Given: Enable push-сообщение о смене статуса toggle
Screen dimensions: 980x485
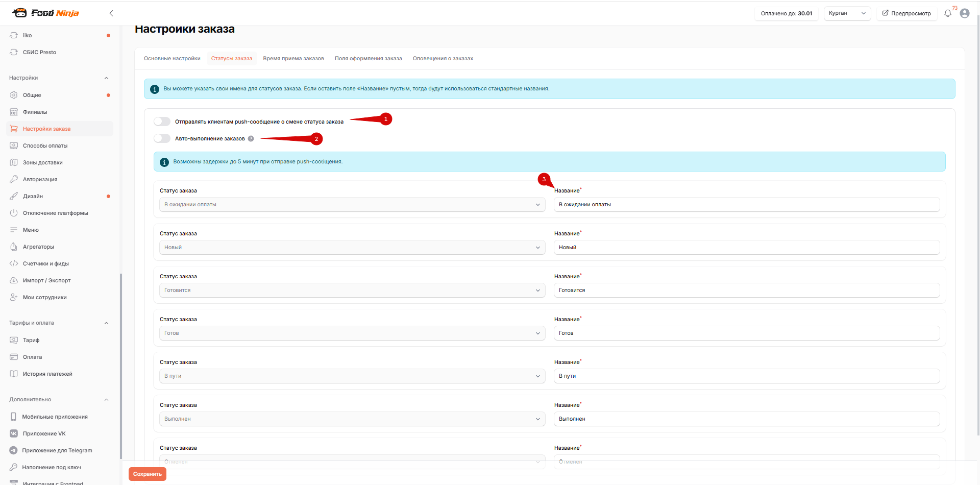Looking at the screenshot, I should click(x=162, y=122).
